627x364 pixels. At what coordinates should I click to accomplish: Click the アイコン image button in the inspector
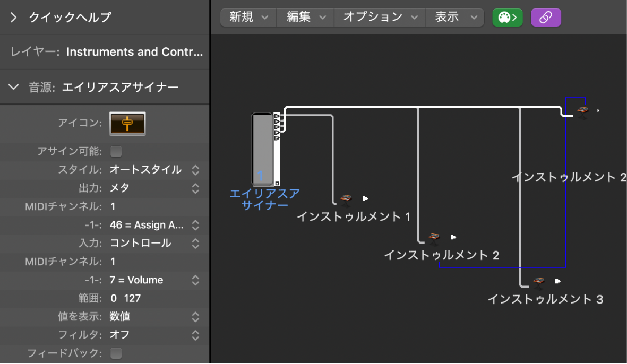pos(127,124)
